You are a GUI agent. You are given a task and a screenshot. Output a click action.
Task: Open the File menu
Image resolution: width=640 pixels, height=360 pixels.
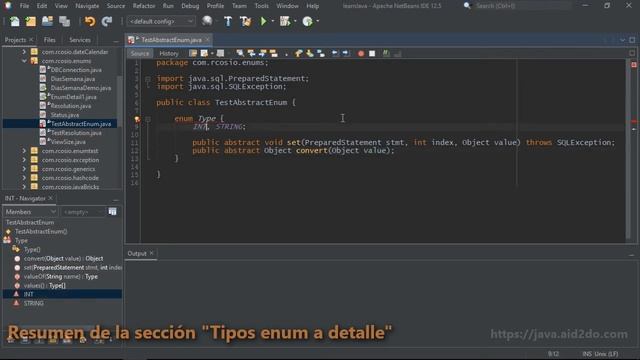[x=24, y=6]
